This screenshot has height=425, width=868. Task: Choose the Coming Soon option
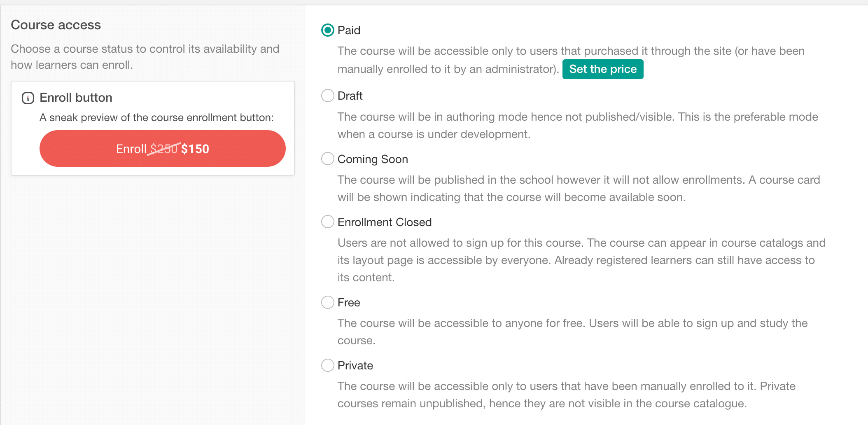(327, 159)
